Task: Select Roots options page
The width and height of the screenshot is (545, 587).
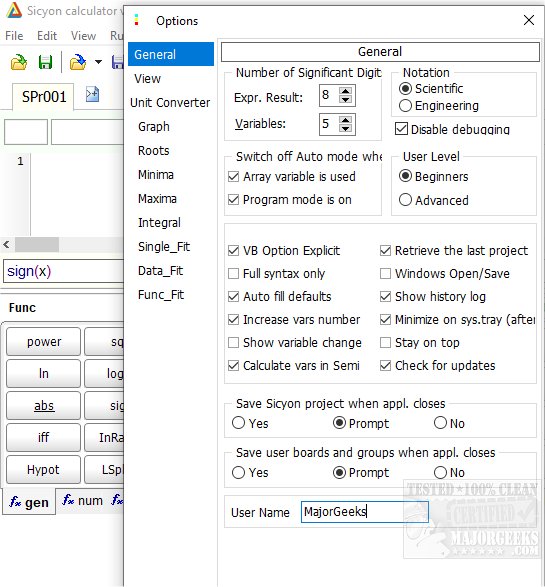Action: coord(153,150)
